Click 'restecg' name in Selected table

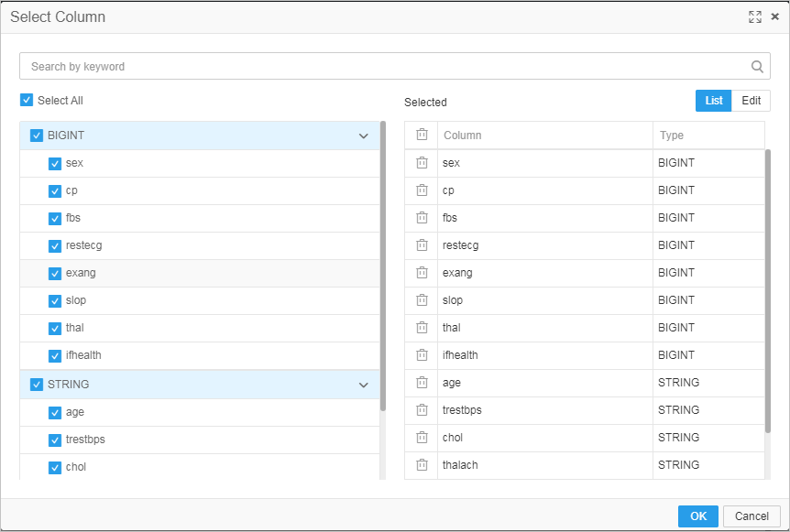460,245
